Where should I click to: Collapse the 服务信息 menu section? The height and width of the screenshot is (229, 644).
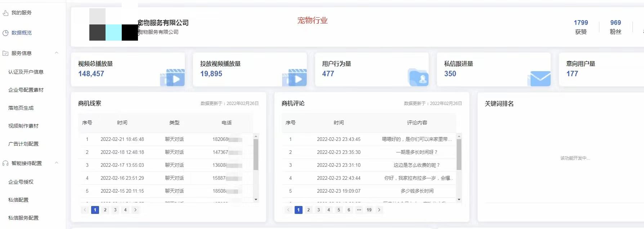(x=57, y=53)
